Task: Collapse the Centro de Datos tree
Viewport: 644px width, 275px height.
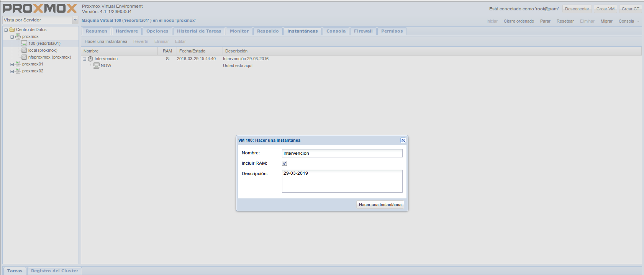Action: [x=6, y=30]
